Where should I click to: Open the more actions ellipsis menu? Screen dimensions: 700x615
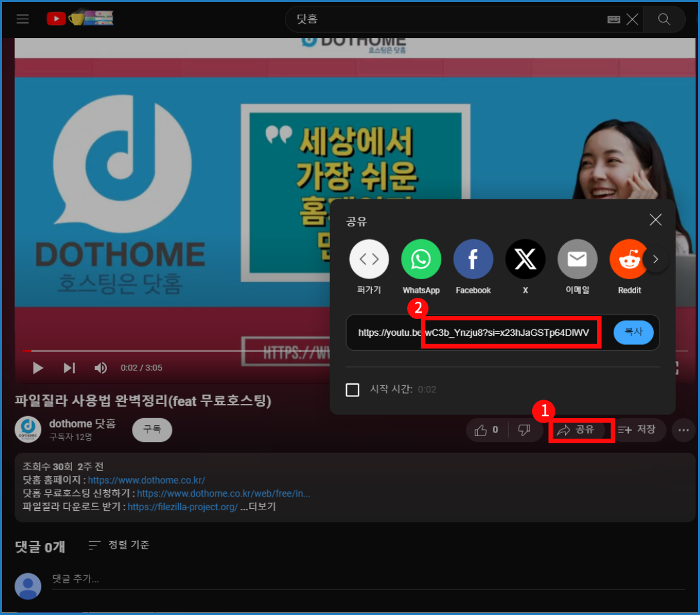[683, 430]
